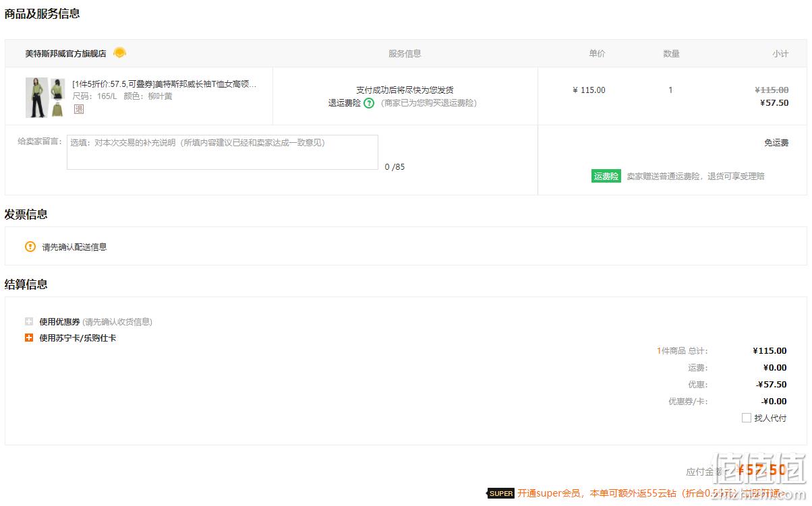The height and width of the screenshot is (506, 812).
Task: Focus the 给卖家留言 message box
Action: 223,152
